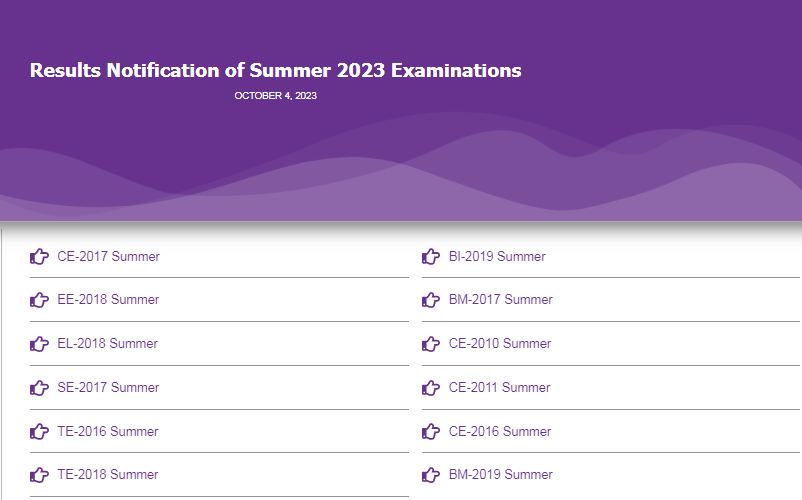Select the TE-2016 Summer link

pos(108,431)
